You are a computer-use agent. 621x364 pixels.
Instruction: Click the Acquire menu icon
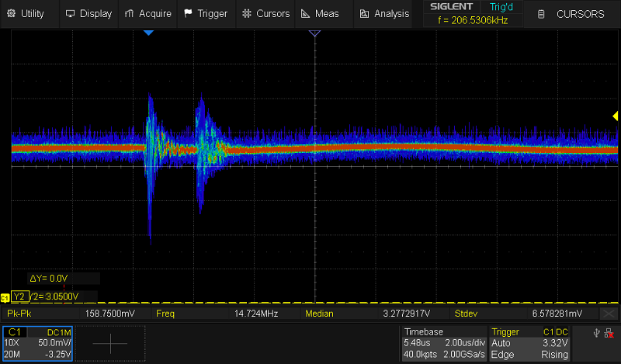point(129,14)
